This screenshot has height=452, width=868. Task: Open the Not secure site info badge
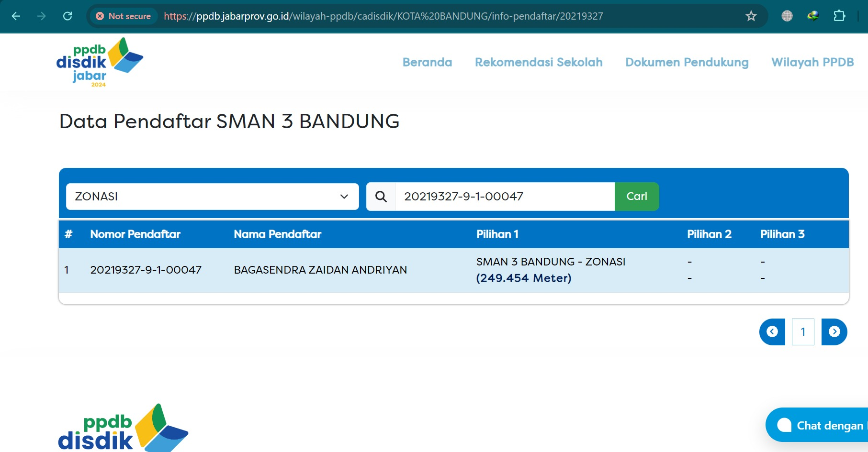tap(124, 16)
